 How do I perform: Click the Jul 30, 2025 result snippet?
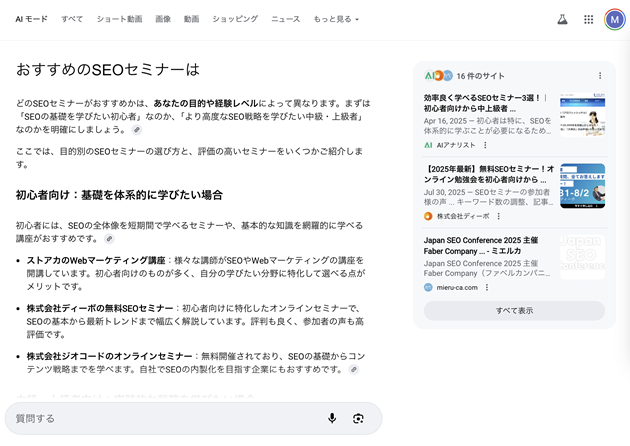(488, 197)
